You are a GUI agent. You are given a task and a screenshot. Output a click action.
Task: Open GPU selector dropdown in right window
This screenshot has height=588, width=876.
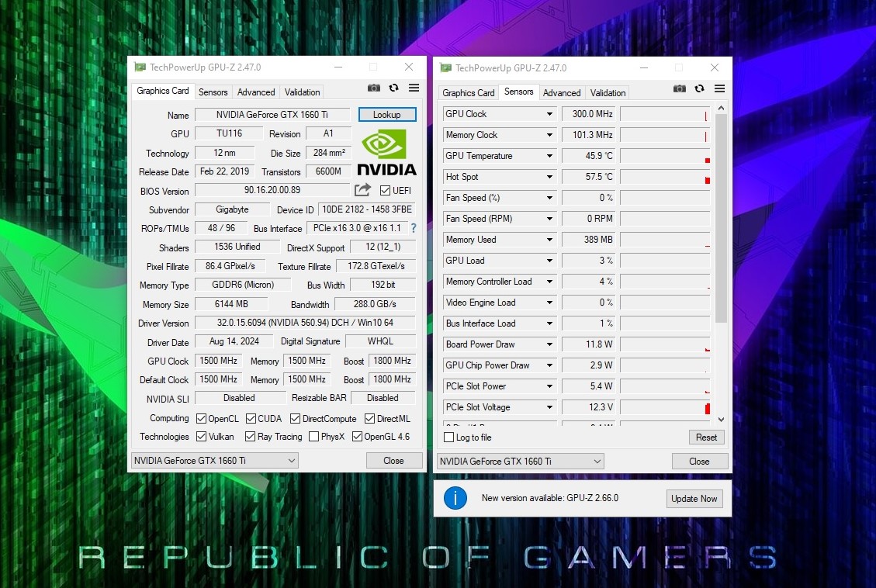(520, 462)
